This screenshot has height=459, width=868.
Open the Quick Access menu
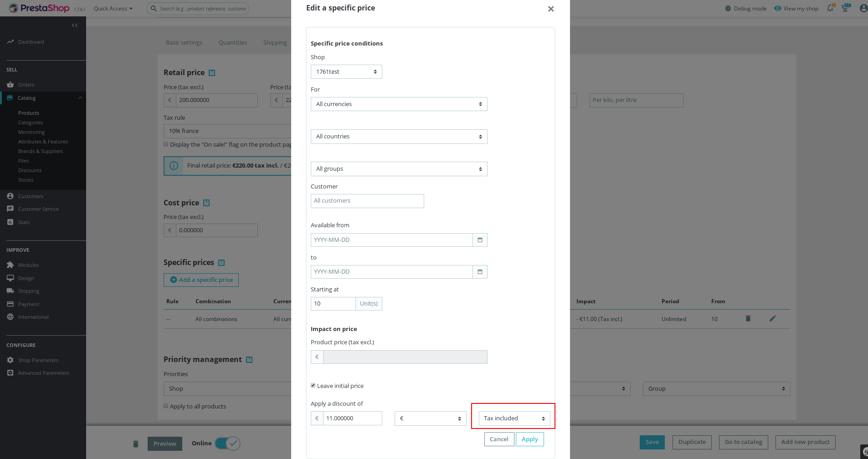pyautogui.click(x=113, y=9)
